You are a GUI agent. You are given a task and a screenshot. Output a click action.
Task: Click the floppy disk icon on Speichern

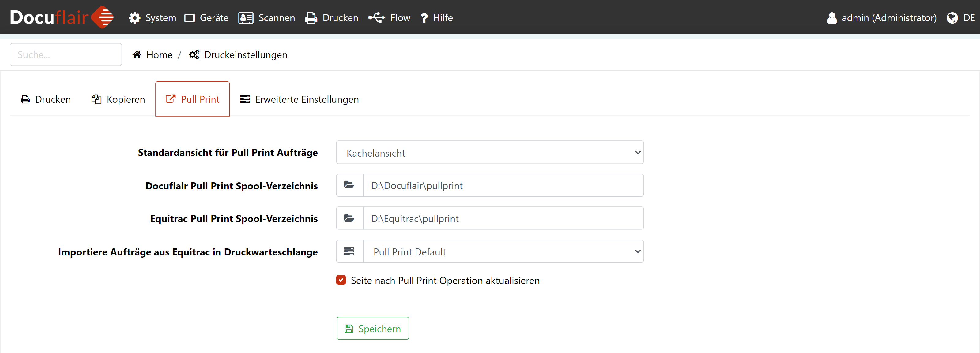coord(349,329)
